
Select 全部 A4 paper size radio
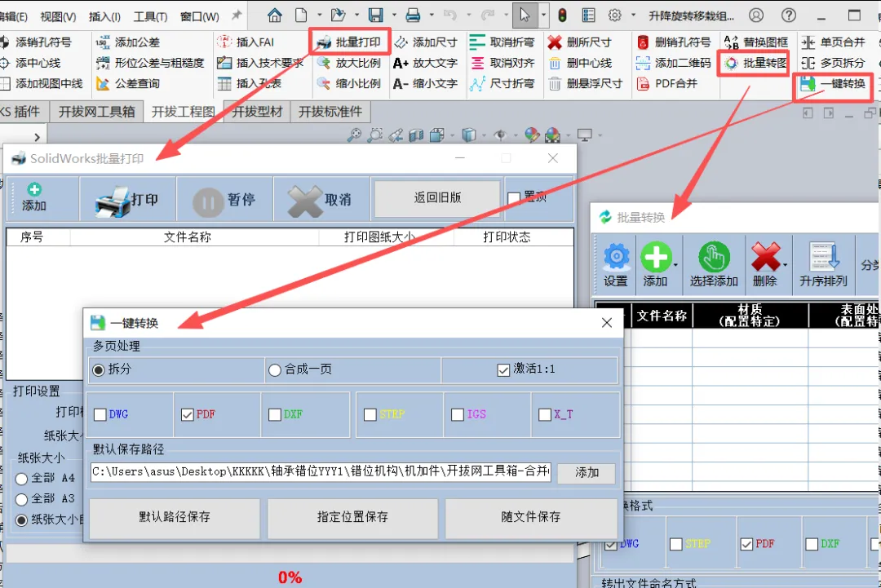[x=21, y=479]
